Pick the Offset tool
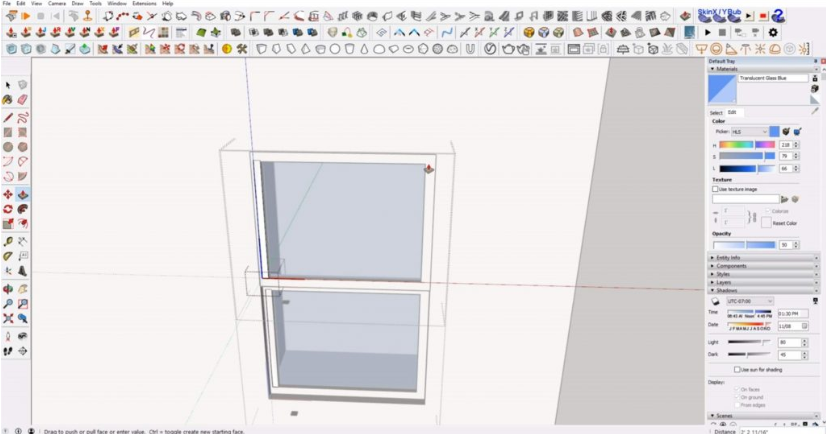The width and height of the screenshot is (826, 434). coord(23,224)
